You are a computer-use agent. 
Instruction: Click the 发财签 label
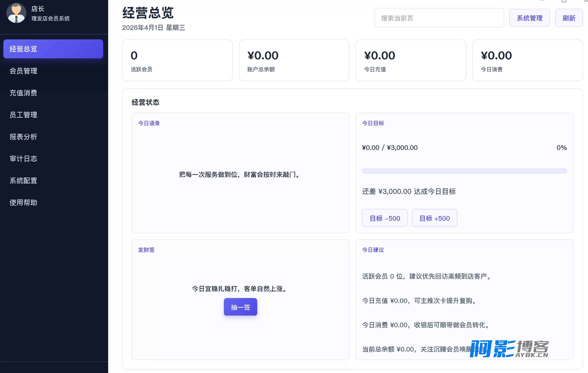146,250
